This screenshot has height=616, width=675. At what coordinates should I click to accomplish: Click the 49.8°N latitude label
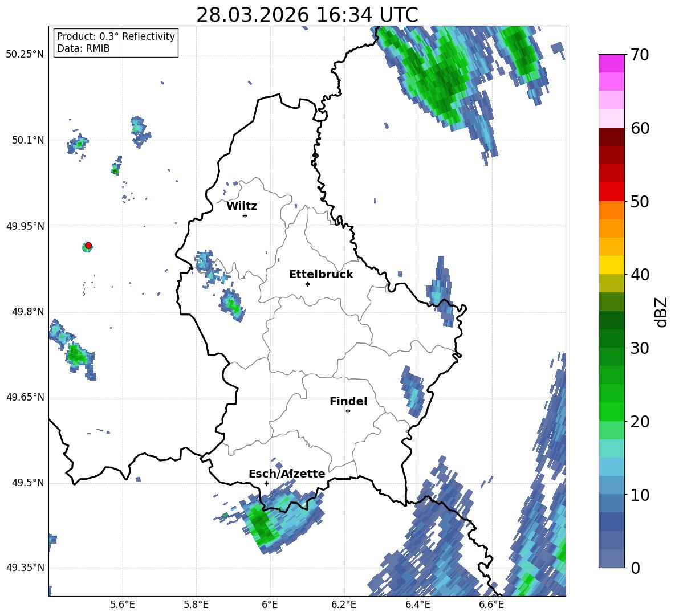pos(28,312)
